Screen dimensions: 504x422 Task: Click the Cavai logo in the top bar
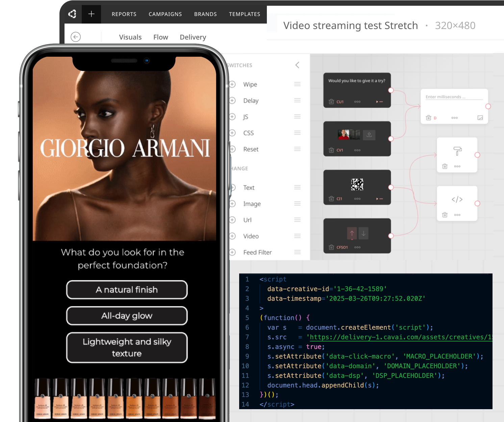click(72, 14)
